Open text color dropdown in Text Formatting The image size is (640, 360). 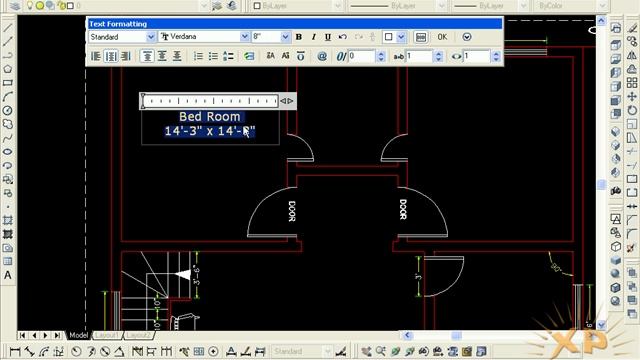[401, 37]
